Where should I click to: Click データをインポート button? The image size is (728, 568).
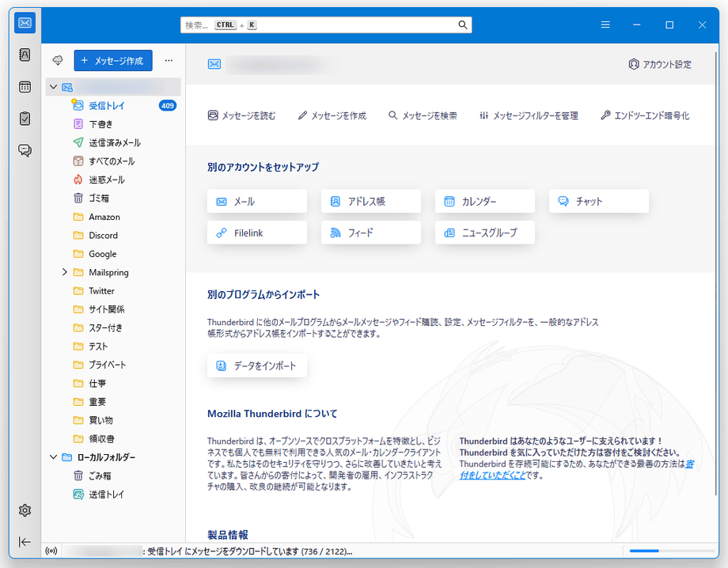coord(257,365)
